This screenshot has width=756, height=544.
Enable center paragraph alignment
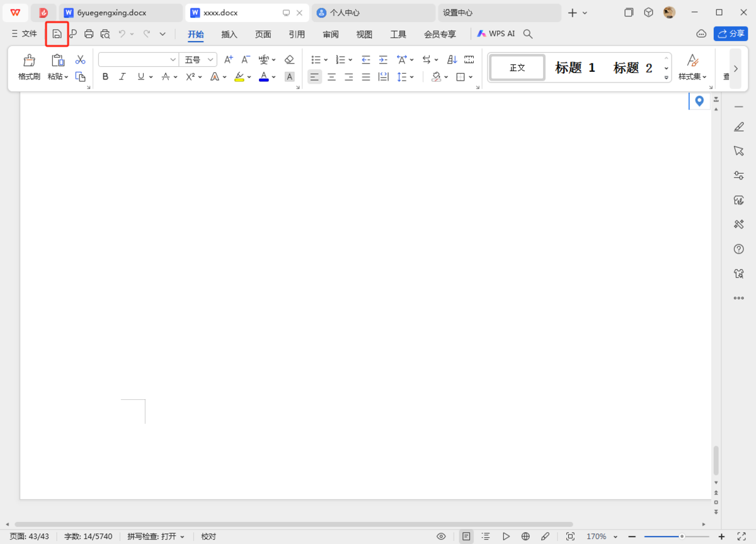point(331,77)
